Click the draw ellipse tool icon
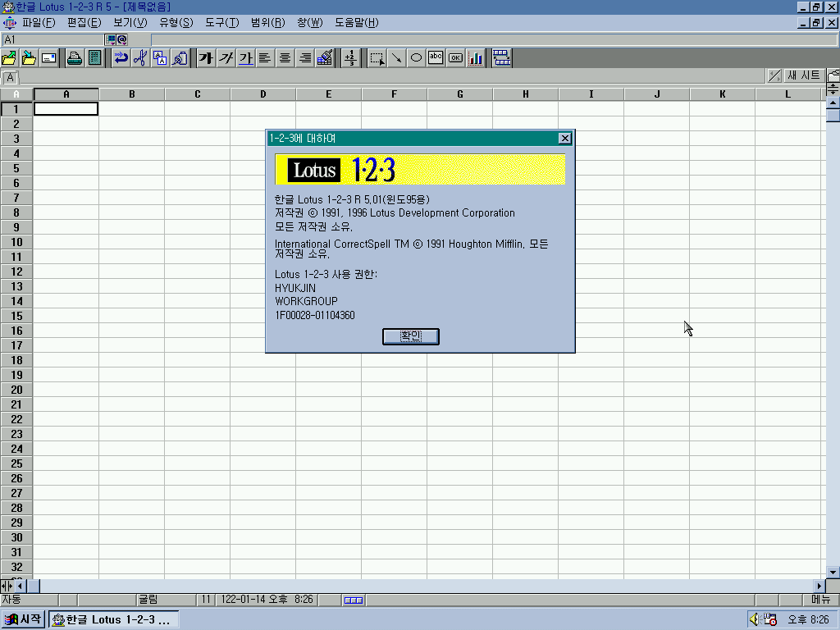The height and width of the screenshot is (630, 840). [x=416, y=58]
